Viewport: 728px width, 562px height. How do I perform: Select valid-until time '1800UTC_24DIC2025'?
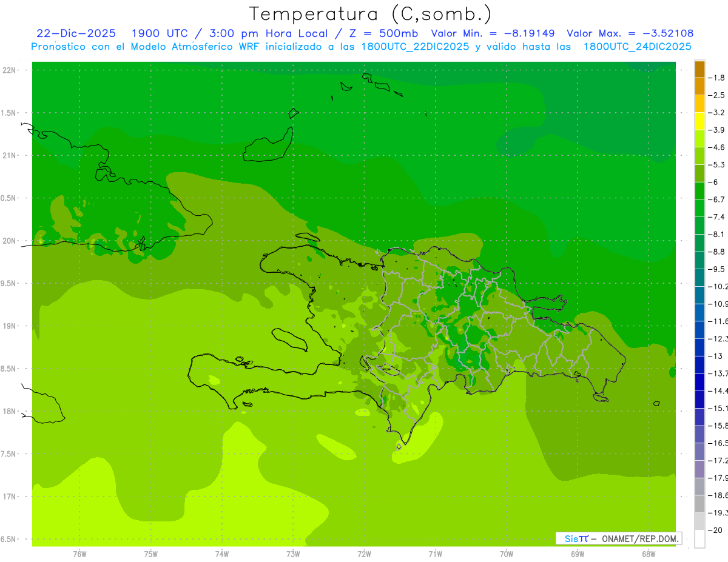pyautogui.click(x=637, y=47)
